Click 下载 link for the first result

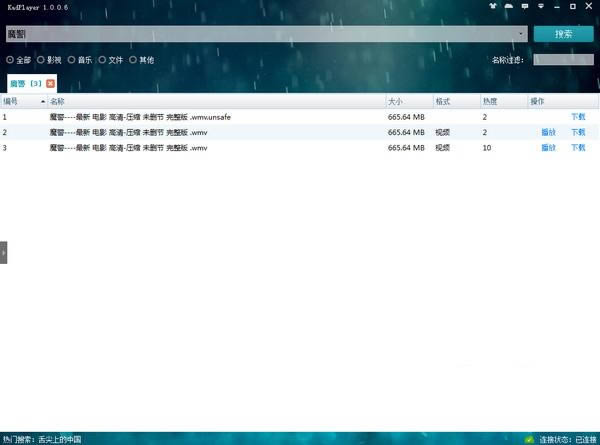point(578,117)
